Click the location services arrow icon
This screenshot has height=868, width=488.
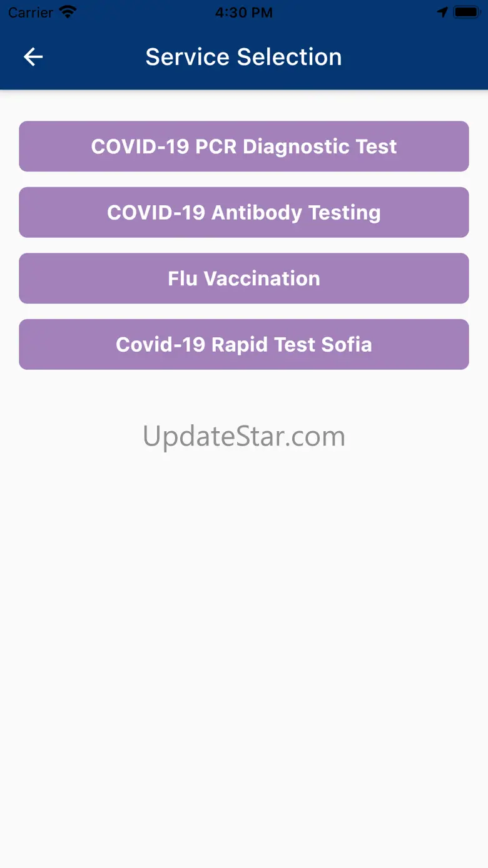pos(442,12)
